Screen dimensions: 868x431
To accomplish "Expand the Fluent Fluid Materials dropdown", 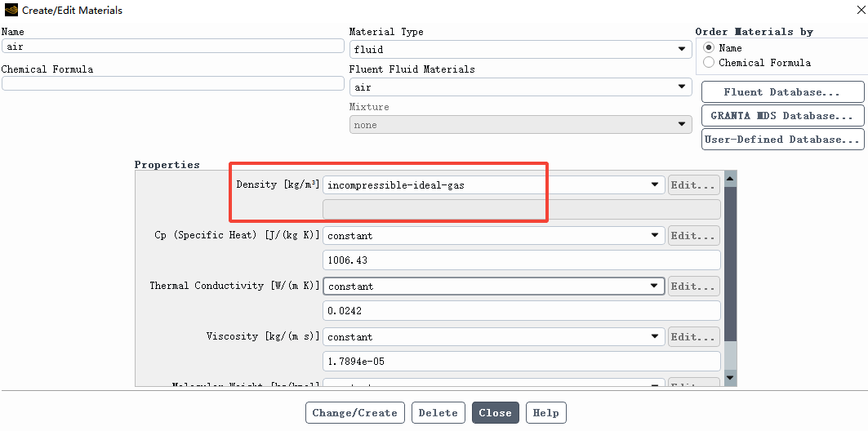I will point(520,87).
